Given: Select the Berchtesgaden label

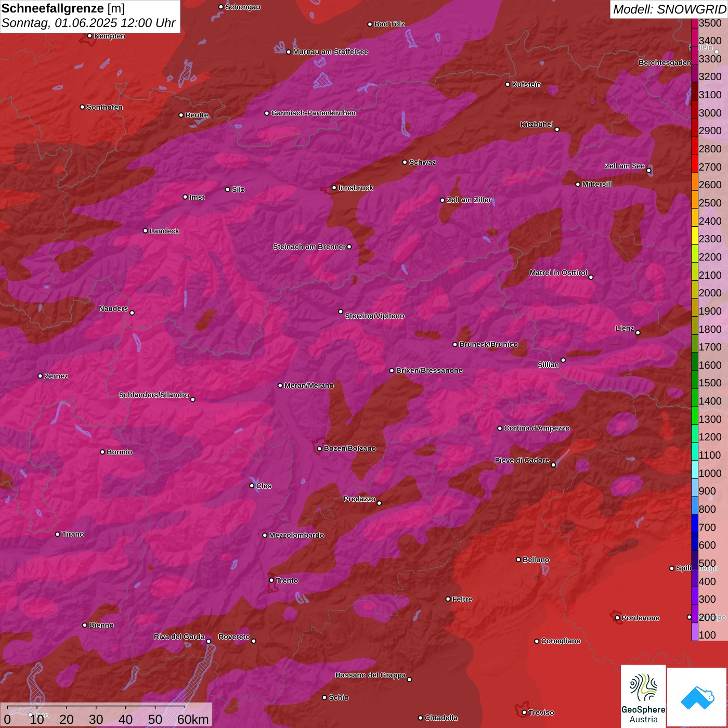Looking at the screenshot, I should [x=665, y=62].
